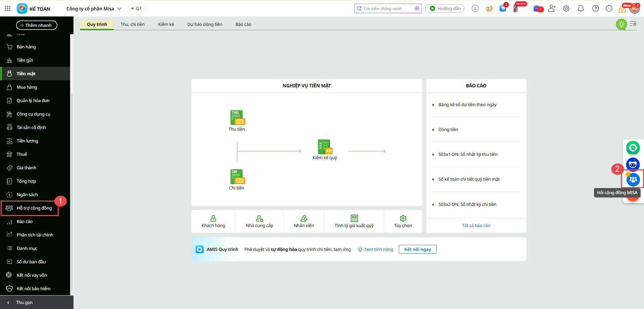Open the workflow customization settings icon
This screenshot has height=309, width=644.
633,24
